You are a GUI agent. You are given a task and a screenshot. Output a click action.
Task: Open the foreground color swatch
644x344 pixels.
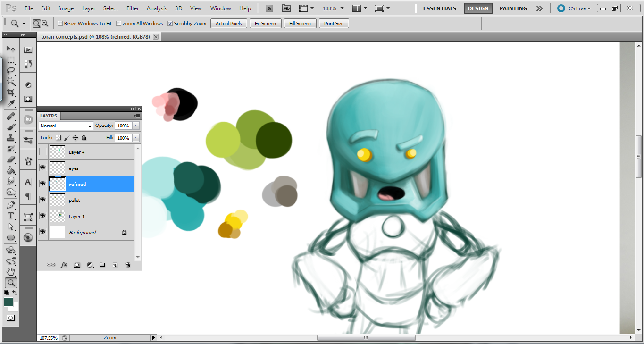pyautogui.click(x=8, y=302)
